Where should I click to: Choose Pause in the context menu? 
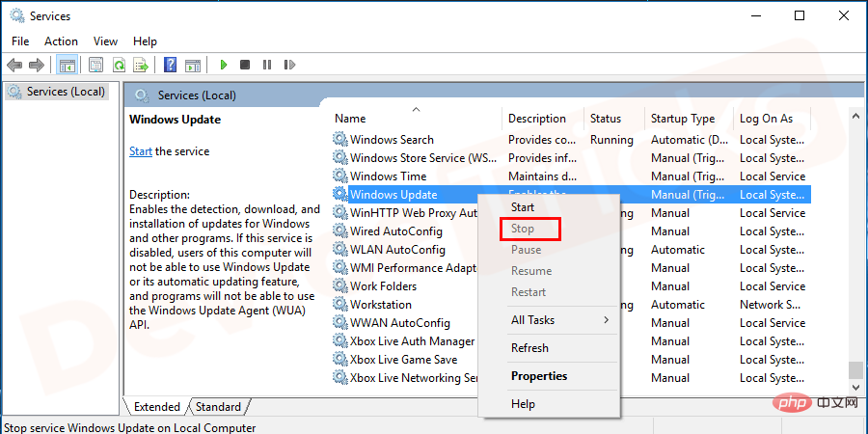tap(549, 249)
